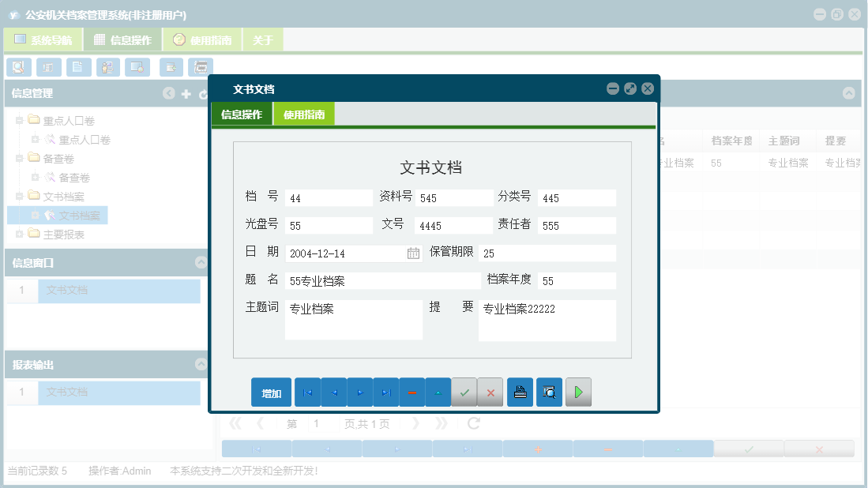The image size is (868, 488).
Task: Select 文书文档 row in 信息窗口 panel
Action: pos(119,291)
